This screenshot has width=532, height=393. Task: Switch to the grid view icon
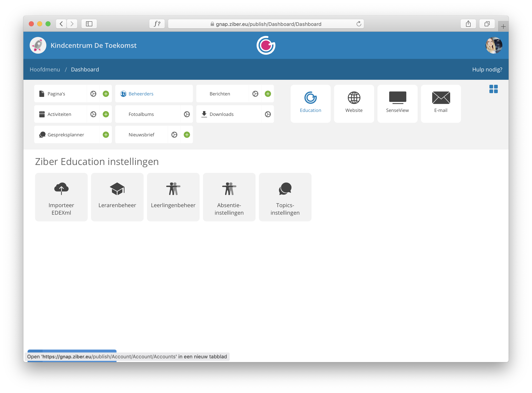[493, 89]
